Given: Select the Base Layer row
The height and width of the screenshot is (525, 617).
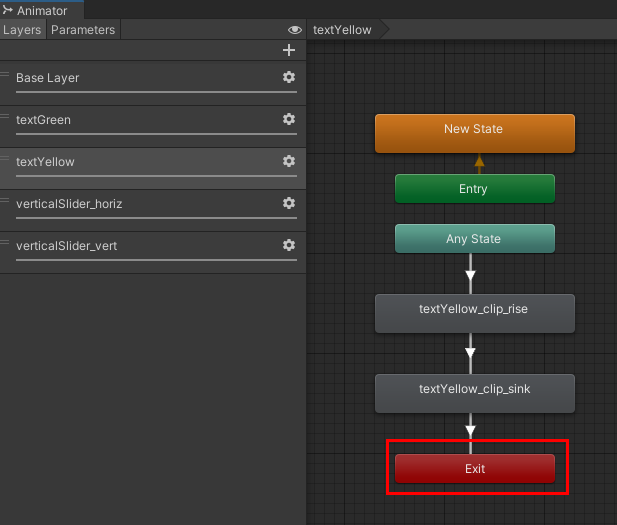Looking at the screenshot, I should pyautogui.click(x=153, y=83).
